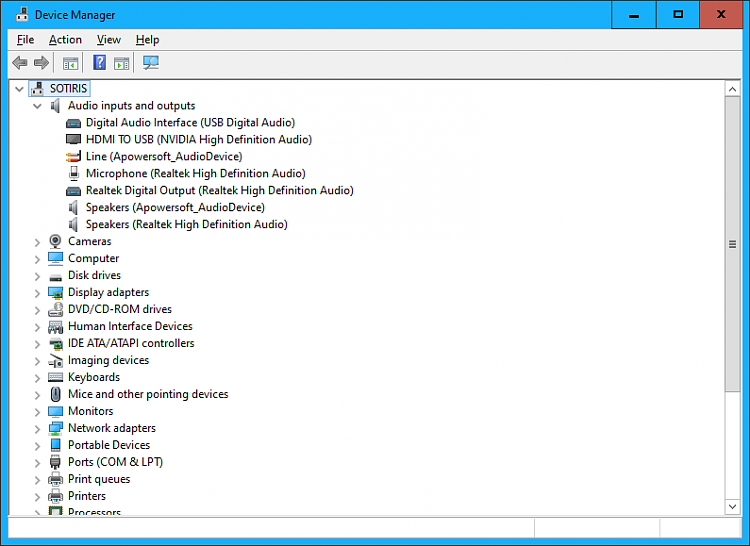The height and width of the screenshot is (546, 750).
Task: Expand the Human Interface Devices category
Action: point(37,327)
